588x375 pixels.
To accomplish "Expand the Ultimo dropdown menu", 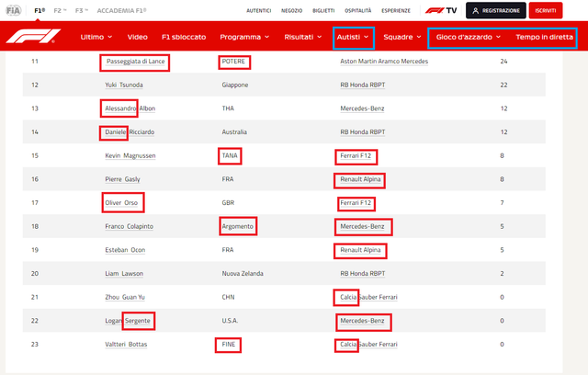I will [96, 37].
